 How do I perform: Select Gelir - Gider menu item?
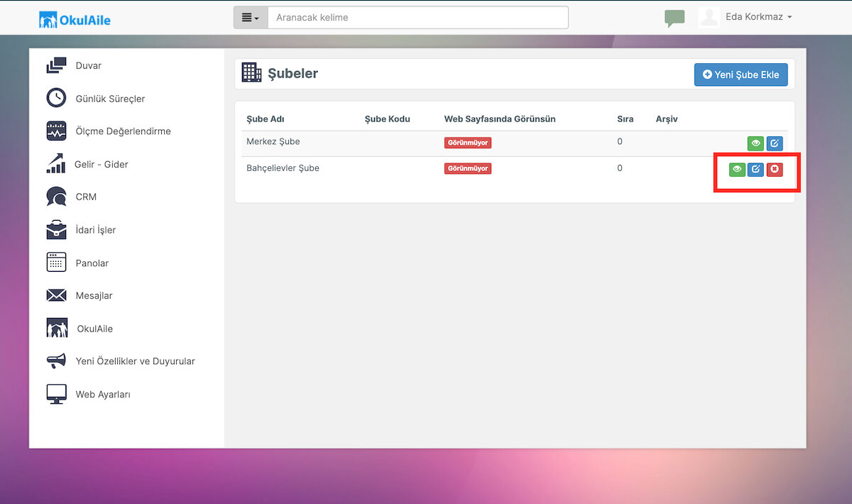pos(101,165)
